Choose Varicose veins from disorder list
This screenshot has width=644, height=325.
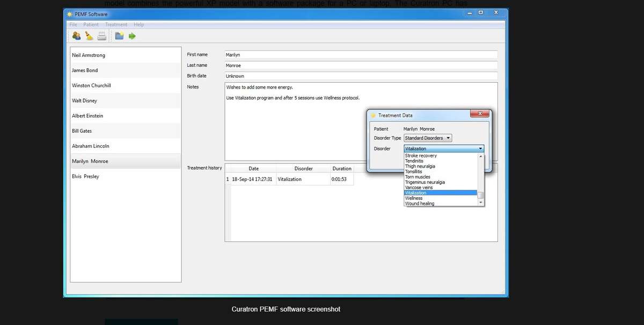[440, 187]
